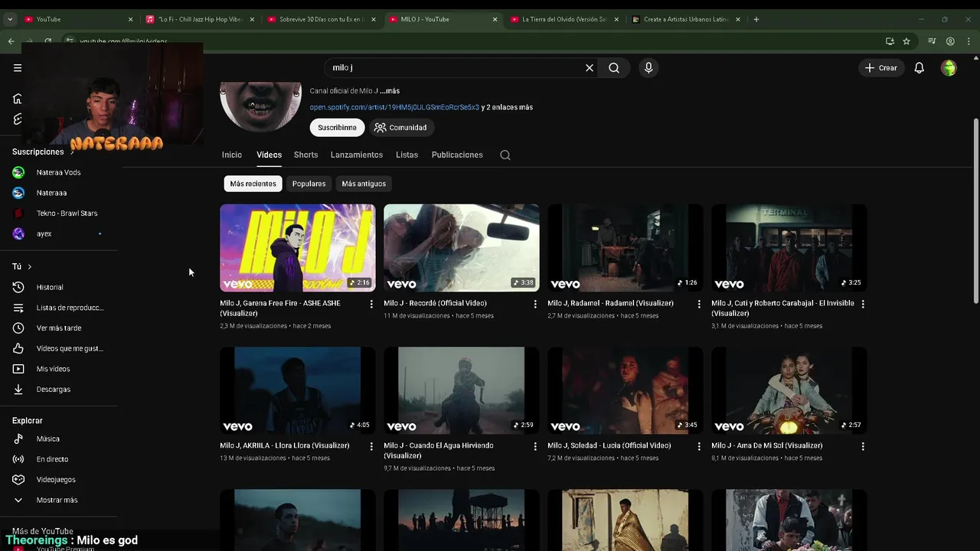The image size is (980, 551).
Task: Clear the search box text
Action: click(590, 68)
